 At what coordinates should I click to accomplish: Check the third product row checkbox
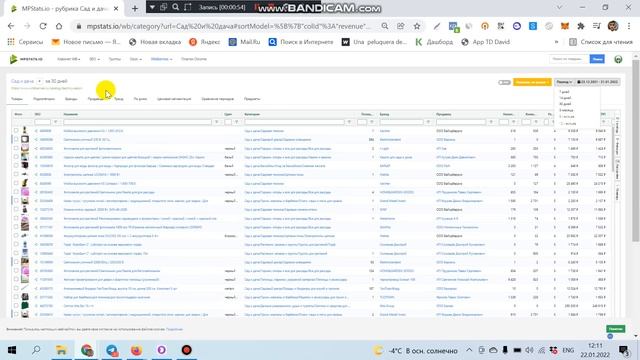pos(16,148)
